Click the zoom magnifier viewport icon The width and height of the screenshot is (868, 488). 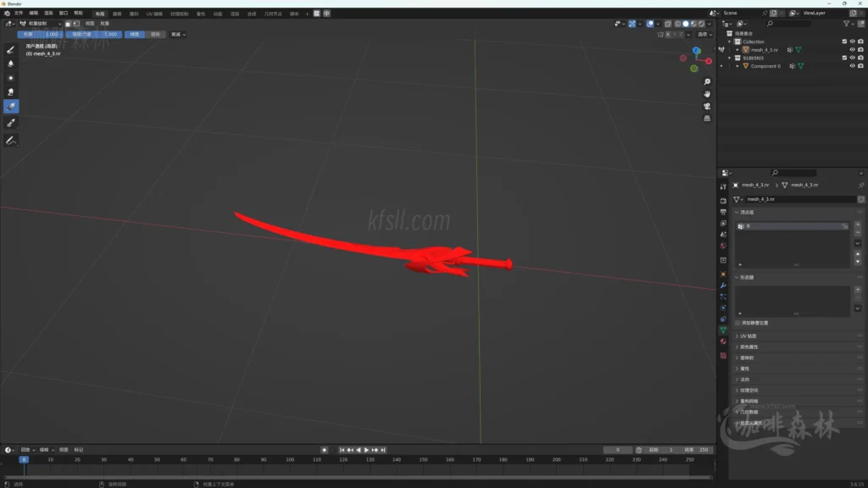707,82
